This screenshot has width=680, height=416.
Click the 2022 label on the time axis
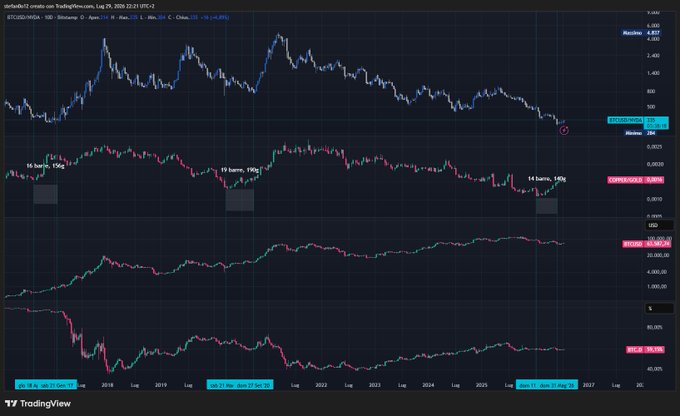321,385
